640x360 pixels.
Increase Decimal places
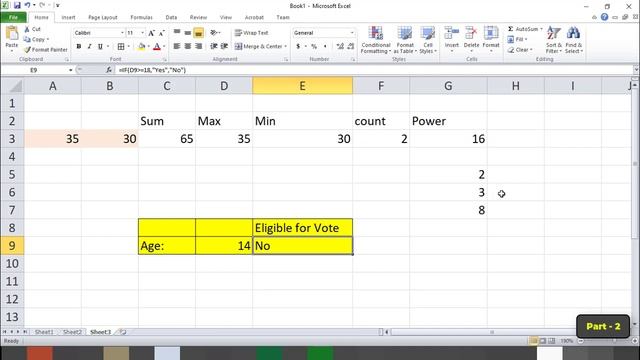(340, 47)
